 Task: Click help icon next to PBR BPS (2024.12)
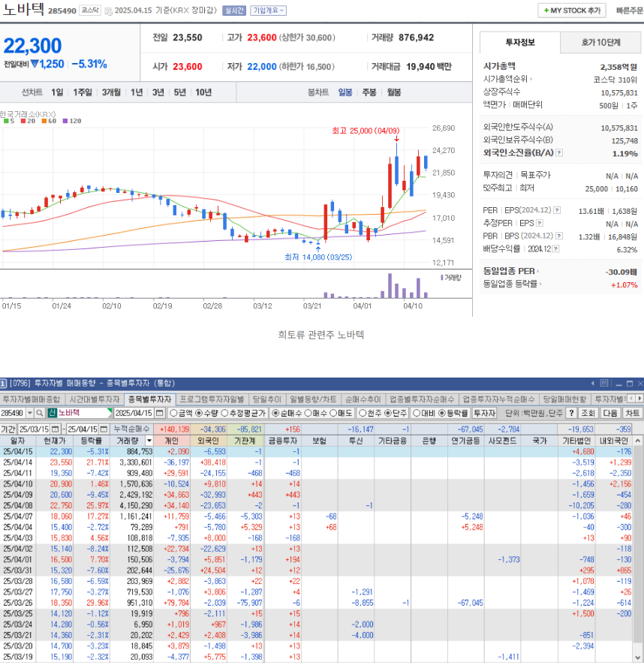coord(559,236)
